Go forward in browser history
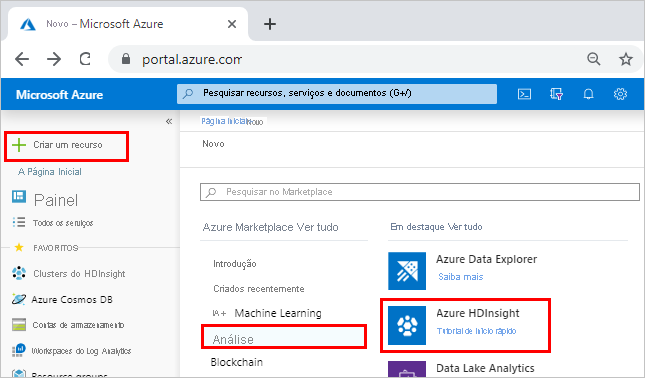 [x=54, y=59]
